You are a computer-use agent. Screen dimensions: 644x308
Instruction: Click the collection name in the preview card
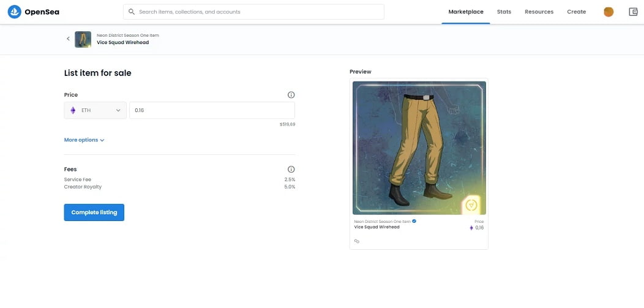[x=383, y=221]
